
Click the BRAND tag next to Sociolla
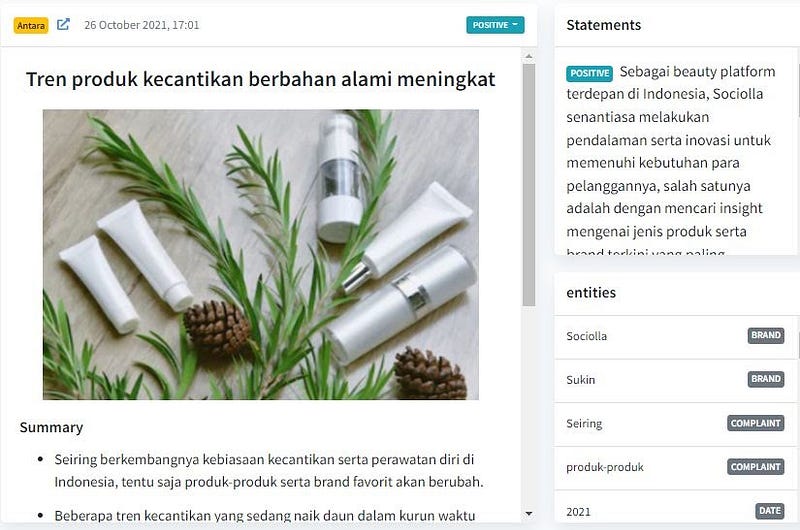(x=766, y=335)
